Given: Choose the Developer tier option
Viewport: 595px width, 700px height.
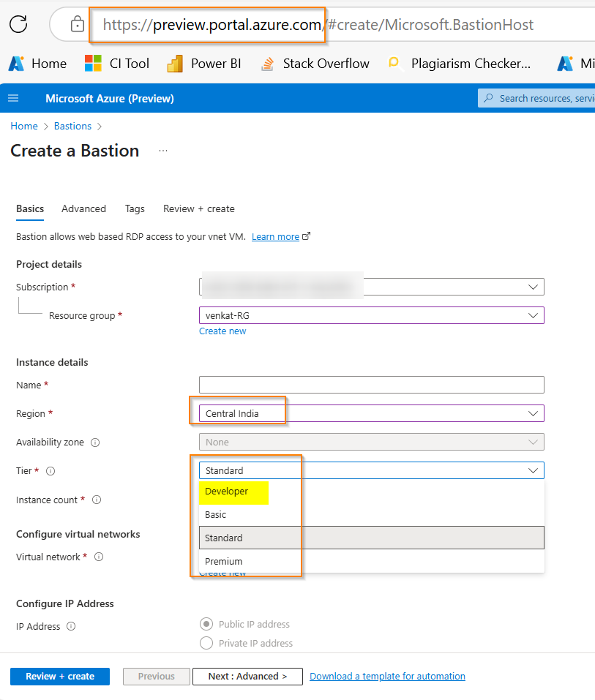Looking at the screenshot, I should [372, 492].
